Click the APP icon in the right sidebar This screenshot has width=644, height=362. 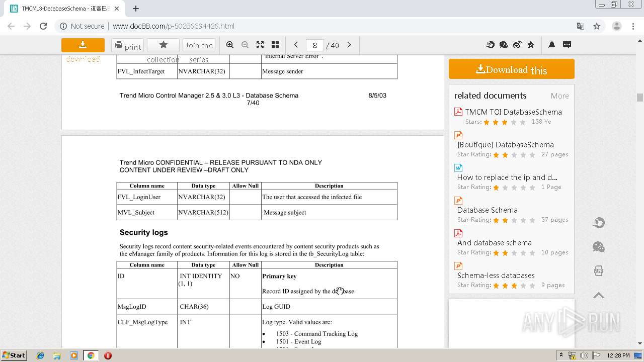click(x=599, y=271)
